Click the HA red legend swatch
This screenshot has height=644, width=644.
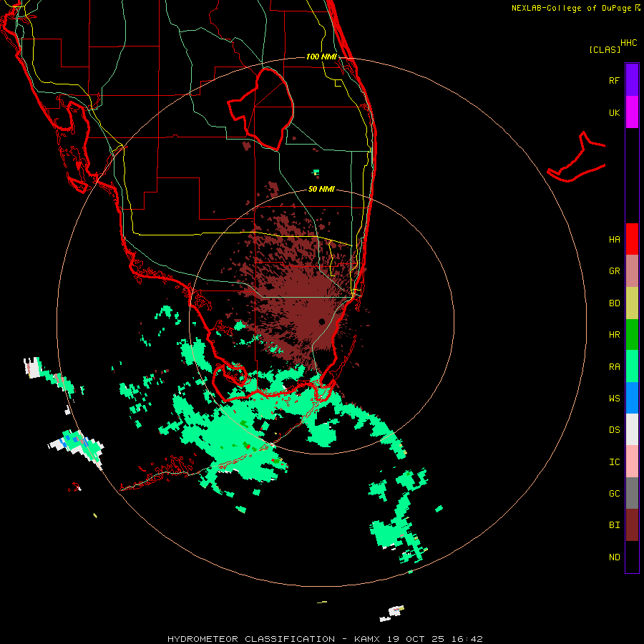[632, 239]
